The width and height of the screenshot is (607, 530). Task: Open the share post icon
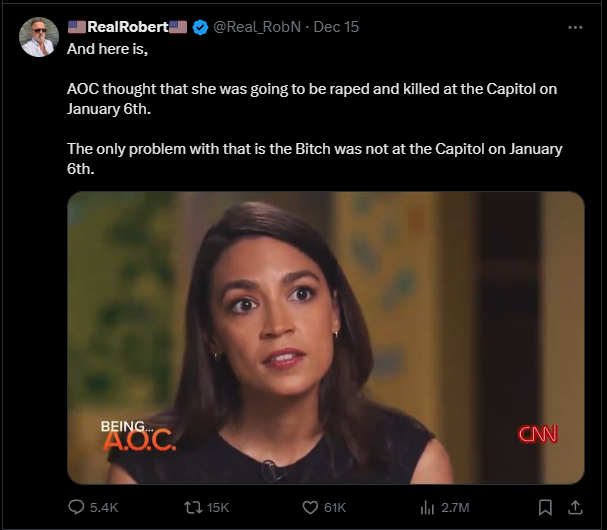575,507
